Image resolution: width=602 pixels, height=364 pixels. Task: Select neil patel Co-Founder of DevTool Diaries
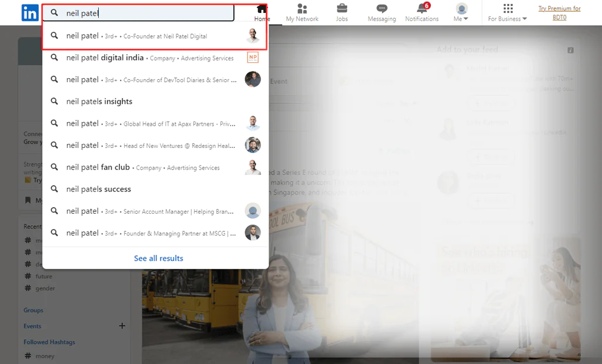pos(155,79)
